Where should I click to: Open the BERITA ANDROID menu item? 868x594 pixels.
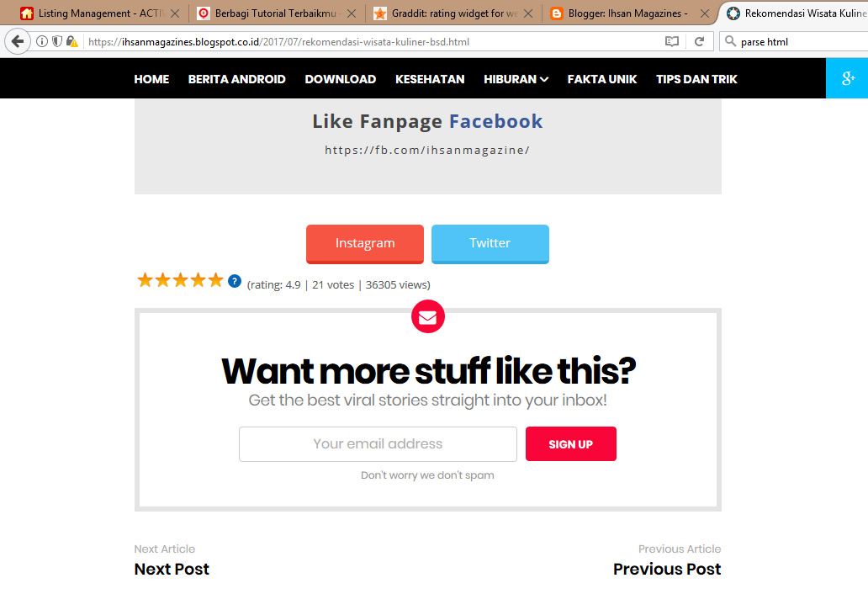tap(237, 79)
